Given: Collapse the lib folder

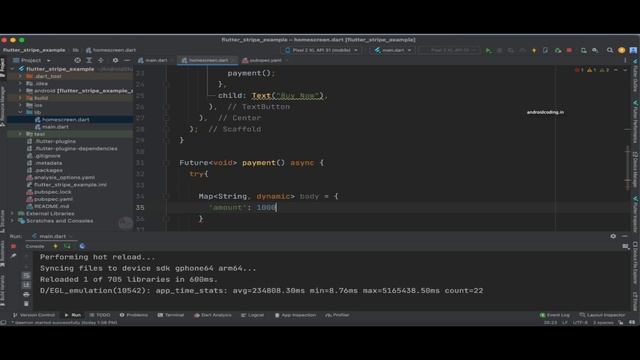Looking at the screenshot, I should coord(20,112).
